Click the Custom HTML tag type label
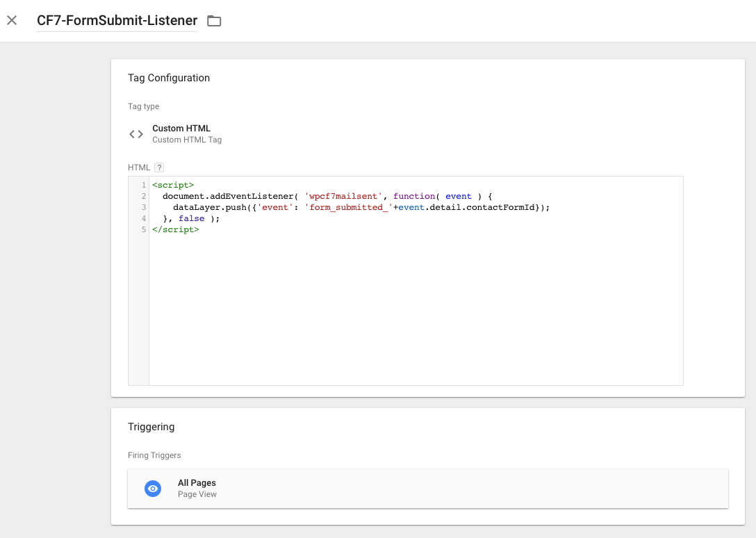 point(181,129)
